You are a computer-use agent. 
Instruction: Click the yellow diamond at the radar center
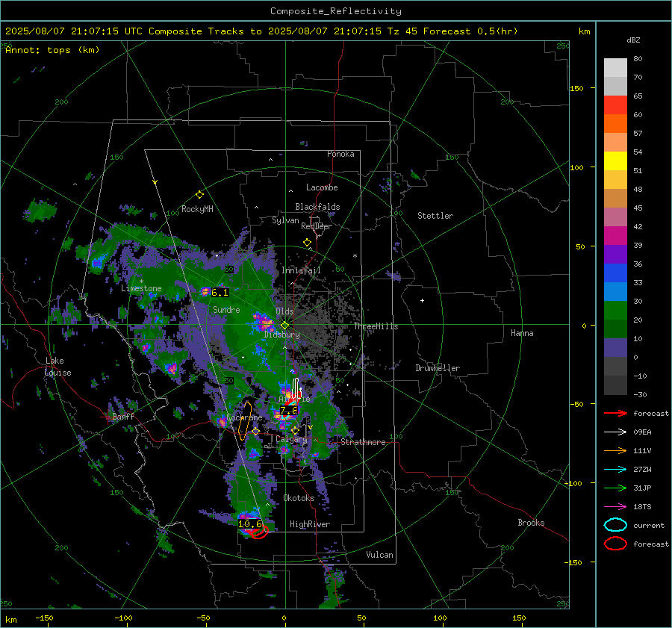click(284, 325)
